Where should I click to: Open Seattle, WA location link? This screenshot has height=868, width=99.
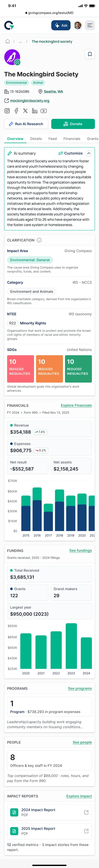53,92
